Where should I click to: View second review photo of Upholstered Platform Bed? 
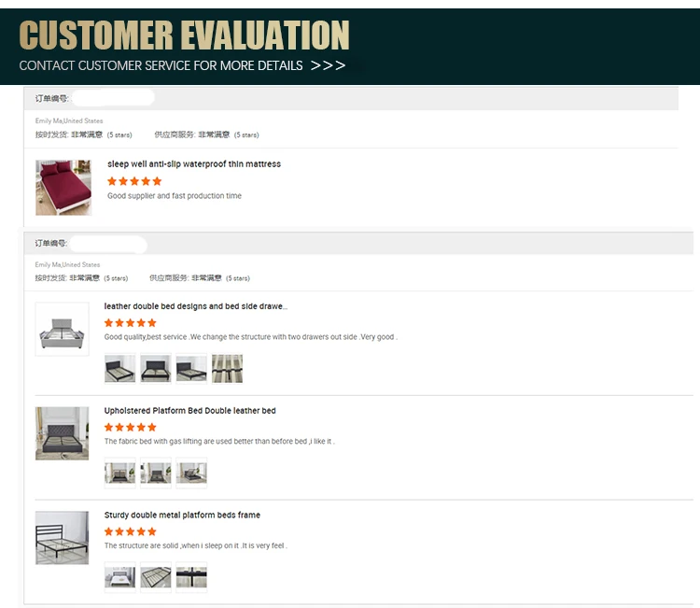156,473
